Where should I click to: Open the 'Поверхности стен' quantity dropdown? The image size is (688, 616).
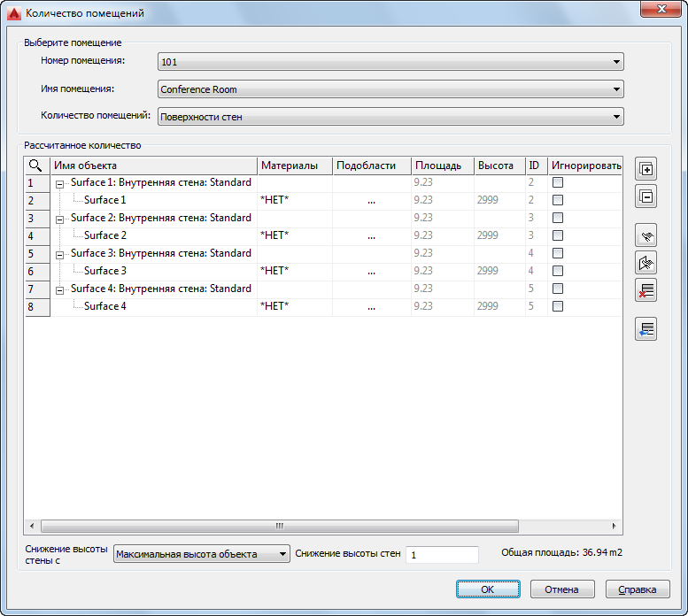(x=390, y=117)
